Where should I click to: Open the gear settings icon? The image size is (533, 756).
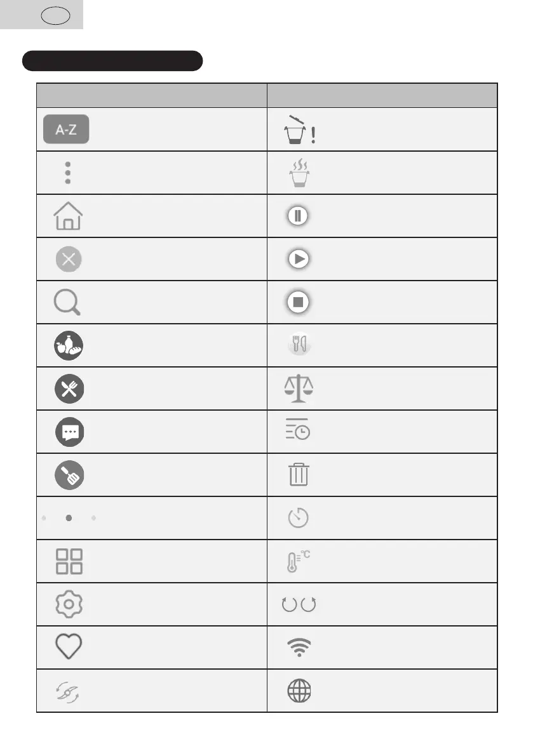tap(69, 604)
